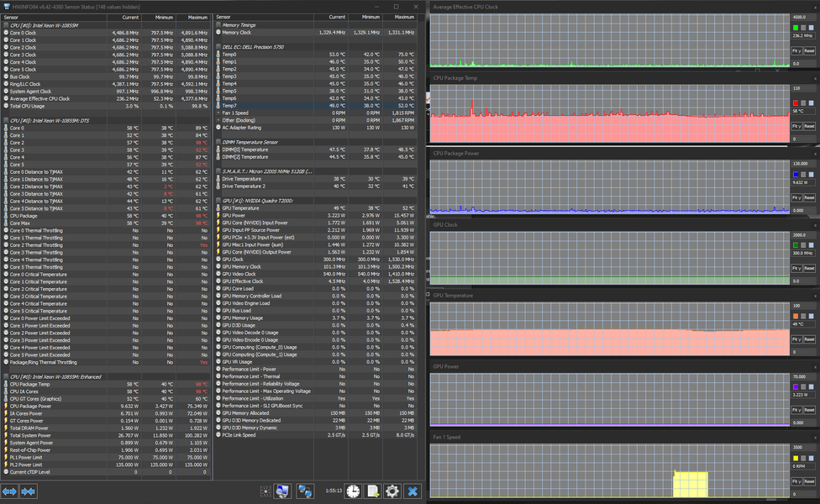This screenshot has height=504, width=820.
Task: Click Fit y on GPU Temperature graph
Action: coord(796,339)
